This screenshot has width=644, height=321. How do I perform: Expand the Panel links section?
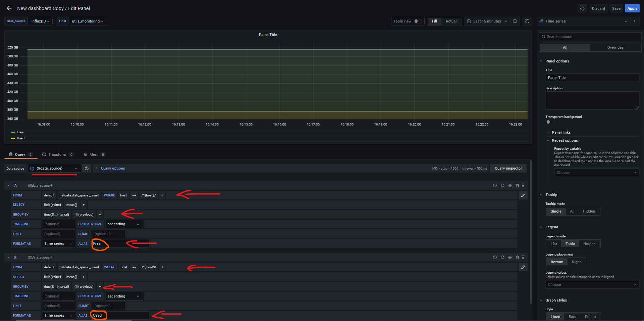[x=561, y=132]
